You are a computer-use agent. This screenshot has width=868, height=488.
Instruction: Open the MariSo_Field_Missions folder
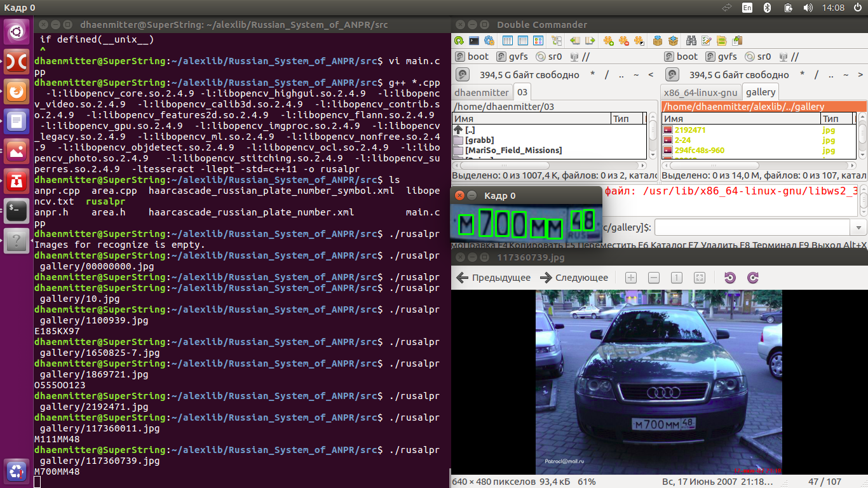point(513,151)
